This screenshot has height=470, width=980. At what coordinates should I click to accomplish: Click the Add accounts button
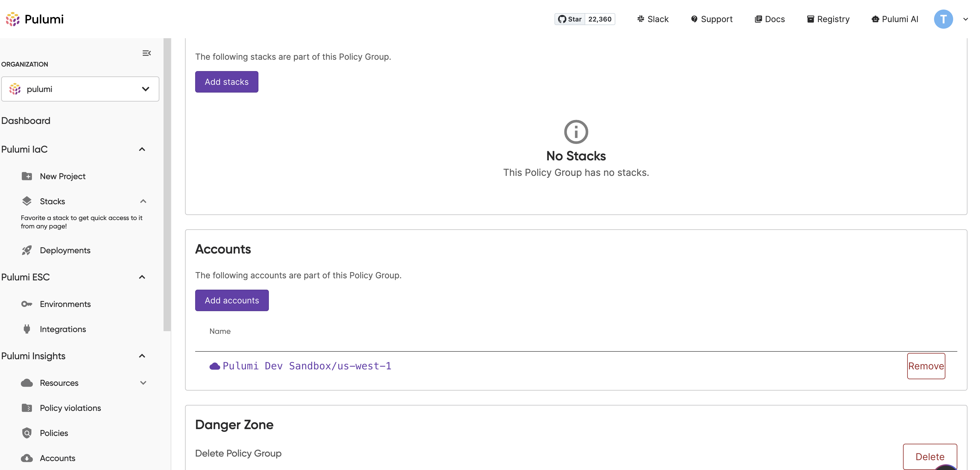coord(232,300)
